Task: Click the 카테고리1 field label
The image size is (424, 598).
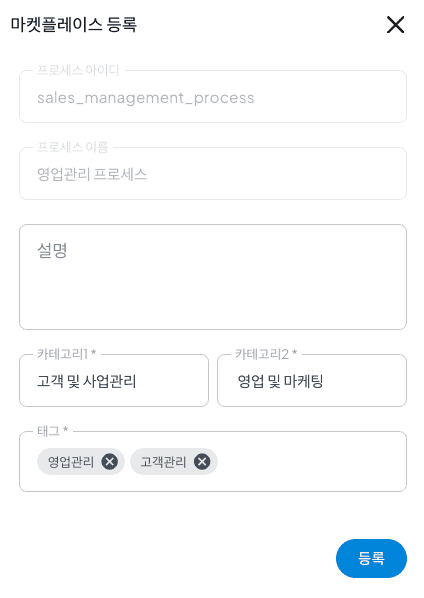Action: (66, 354)
